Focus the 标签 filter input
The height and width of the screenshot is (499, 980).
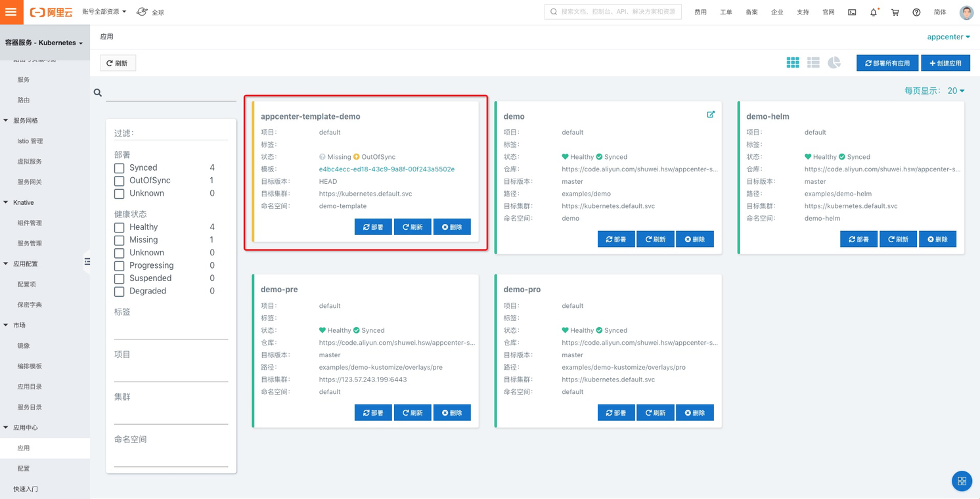click(171, 330)
